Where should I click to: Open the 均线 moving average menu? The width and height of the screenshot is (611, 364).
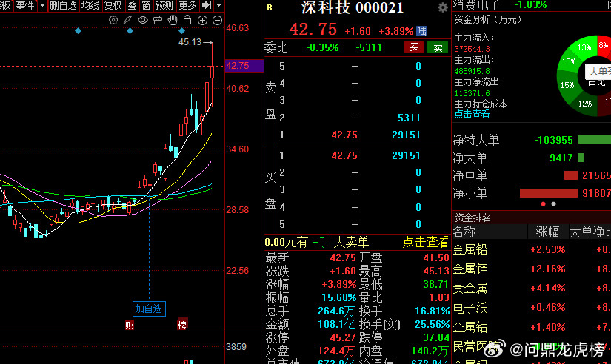tap(90, 5)
